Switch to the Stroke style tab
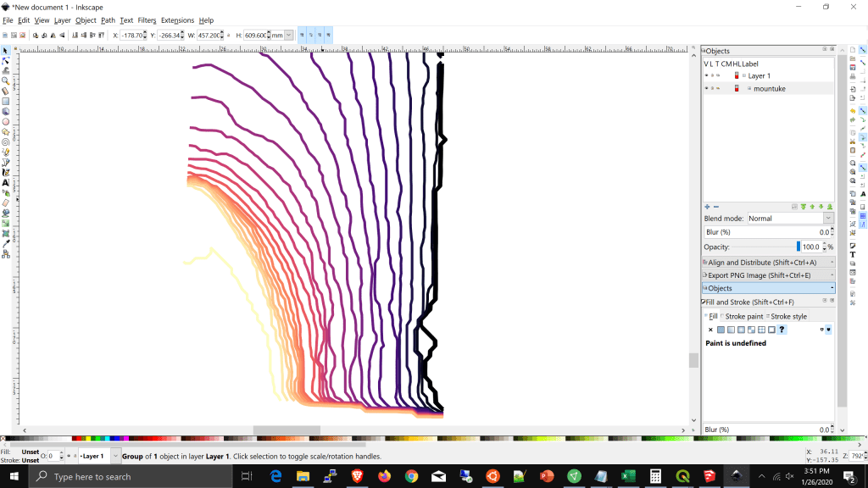 click(787, 316)
